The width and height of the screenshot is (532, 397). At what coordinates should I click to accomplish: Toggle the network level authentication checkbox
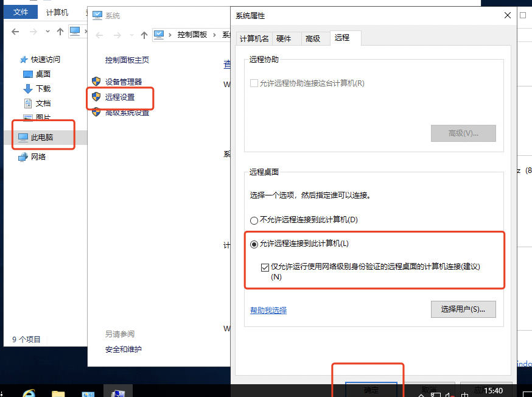point(265,267)
